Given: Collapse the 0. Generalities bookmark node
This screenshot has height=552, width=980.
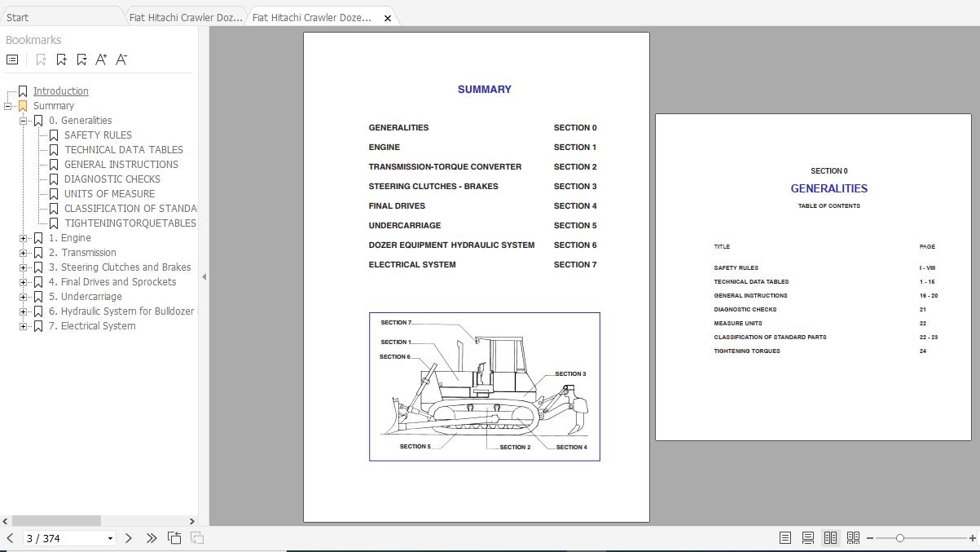Looking at the screenshot, I should point(24,121).
